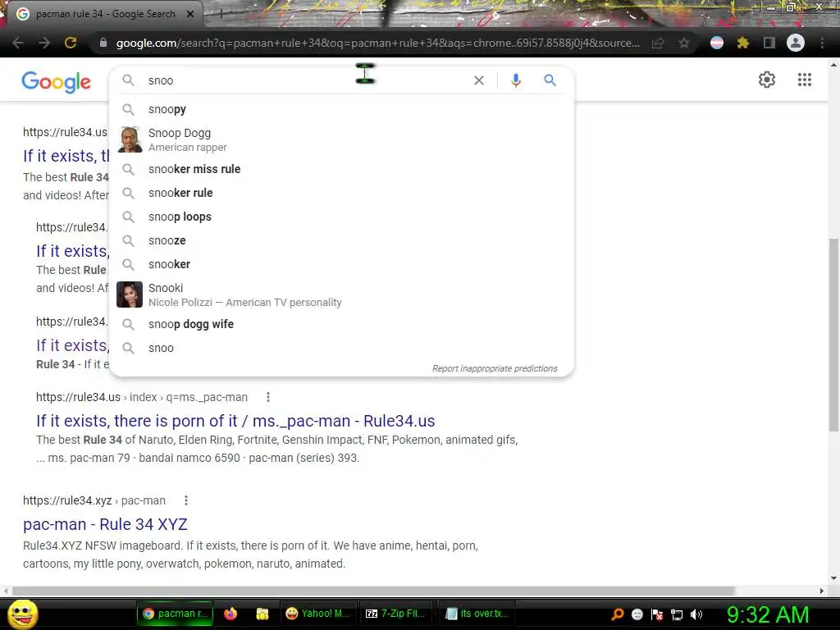Screen dimensions: 840x630
Task: Open the ms._pac-man Rule34.us result link
Action: 235,421
